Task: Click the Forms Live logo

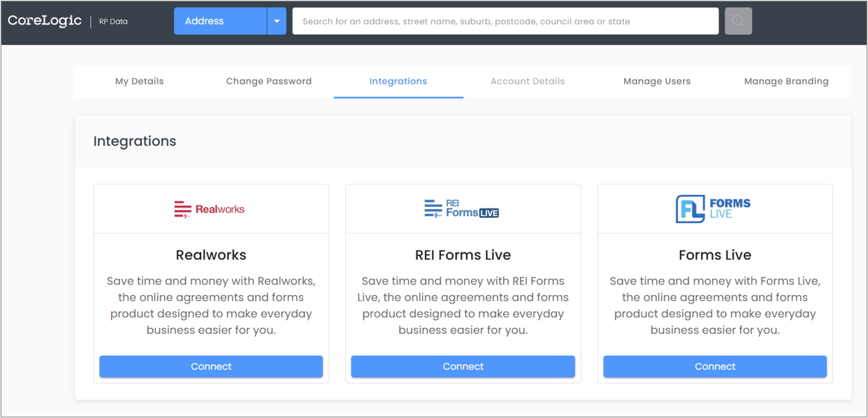Action: click(714, 209)
